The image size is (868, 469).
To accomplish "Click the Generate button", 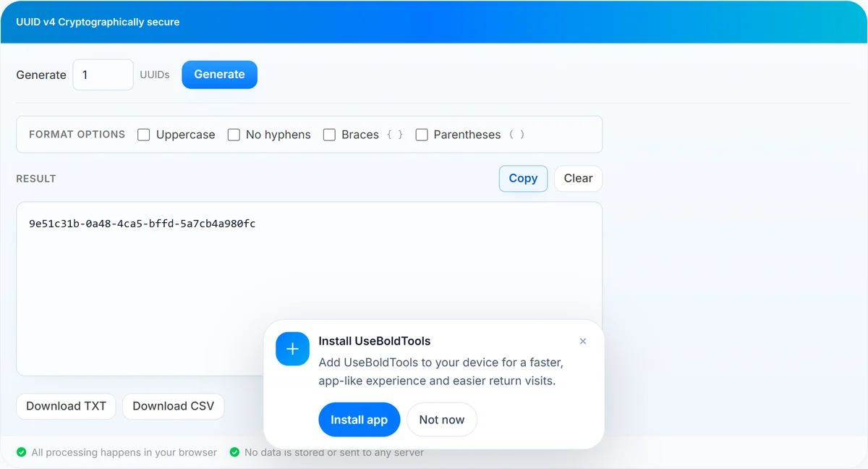I will coord(219,75).
